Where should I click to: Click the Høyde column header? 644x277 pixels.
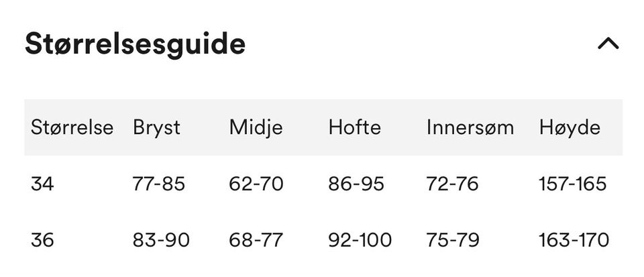click(570, 127)
